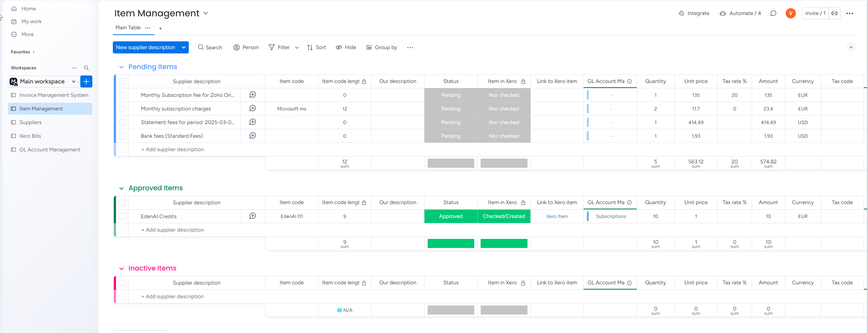Open the Xero Item link
868x333 pixels.
(x=557, y=216)
